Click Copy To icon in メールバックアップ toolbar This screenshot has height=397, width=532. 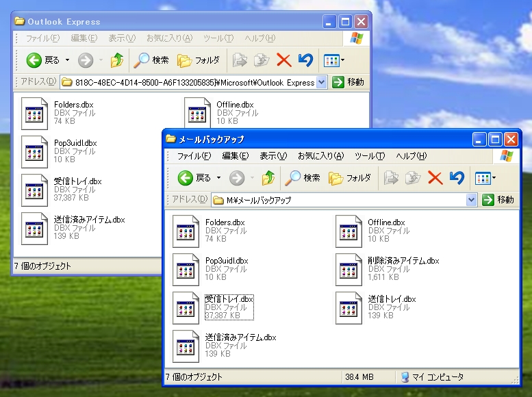tap(413, 178)
